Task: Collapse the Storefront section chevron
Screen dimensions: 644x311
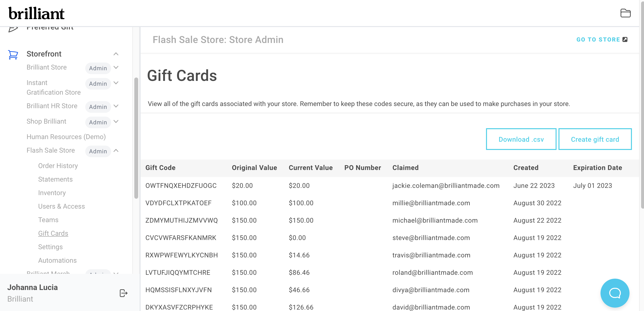Action: [x=116, y=54]
